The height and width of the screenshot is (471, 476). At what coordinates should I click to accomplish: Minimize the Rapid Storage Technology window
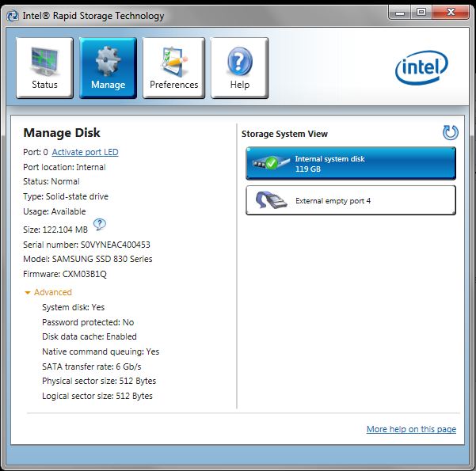coord(399,13)
